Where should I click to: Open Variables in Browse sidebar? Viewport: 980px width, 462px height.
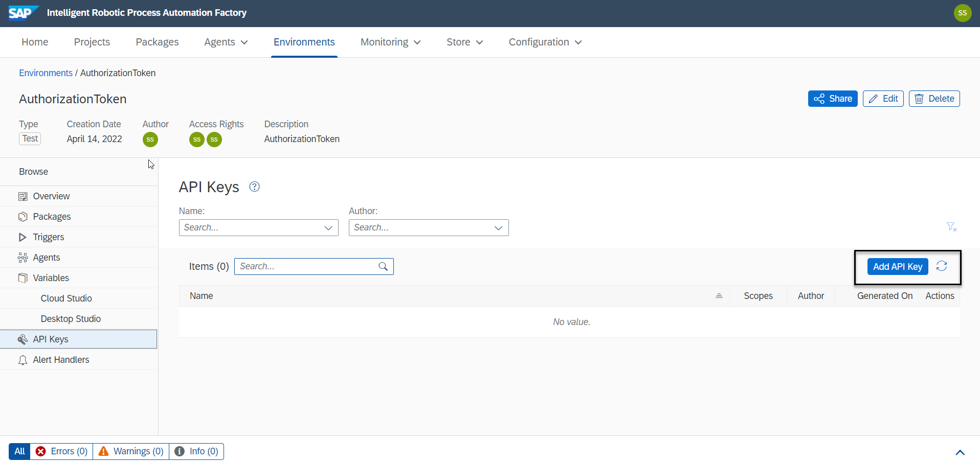tap(79, 278)
